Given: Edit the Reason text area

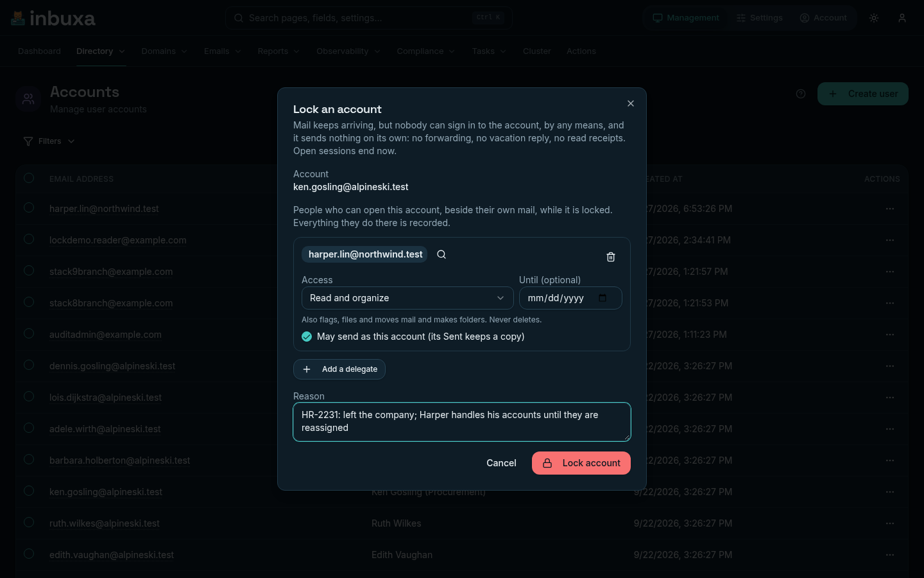Looking at the screenshot, I should click(x=462, y=422).
